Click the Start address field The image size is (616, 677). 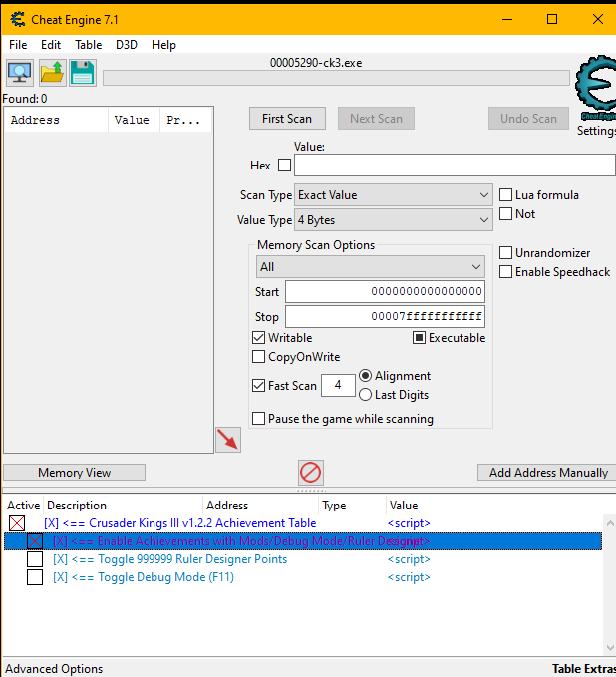[x=385, y=292]
